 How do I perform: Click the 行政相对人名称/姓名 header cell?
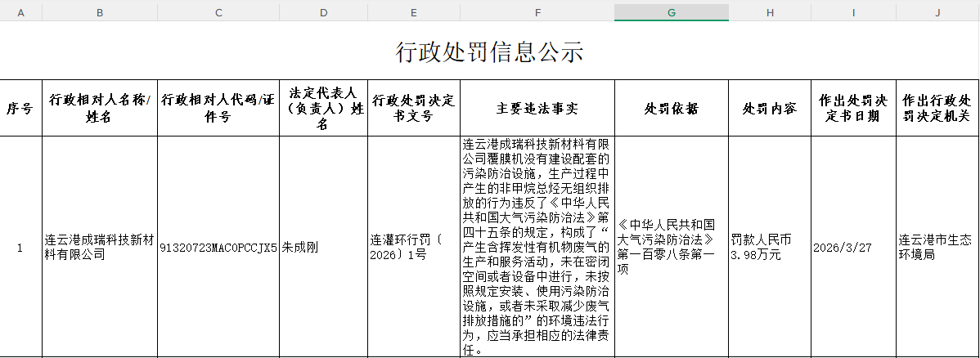pos(100,108)
